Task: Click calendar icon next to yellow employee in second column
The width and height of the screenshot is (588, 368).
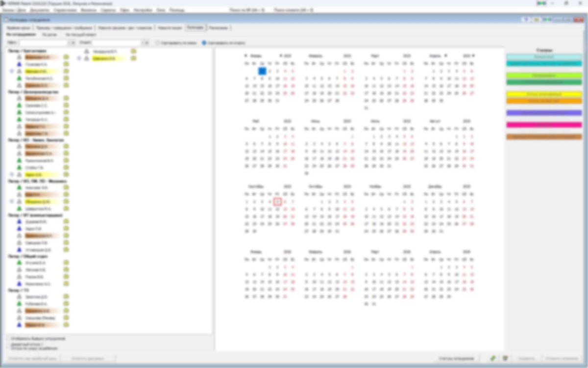Action: click(x=133, y=58)
